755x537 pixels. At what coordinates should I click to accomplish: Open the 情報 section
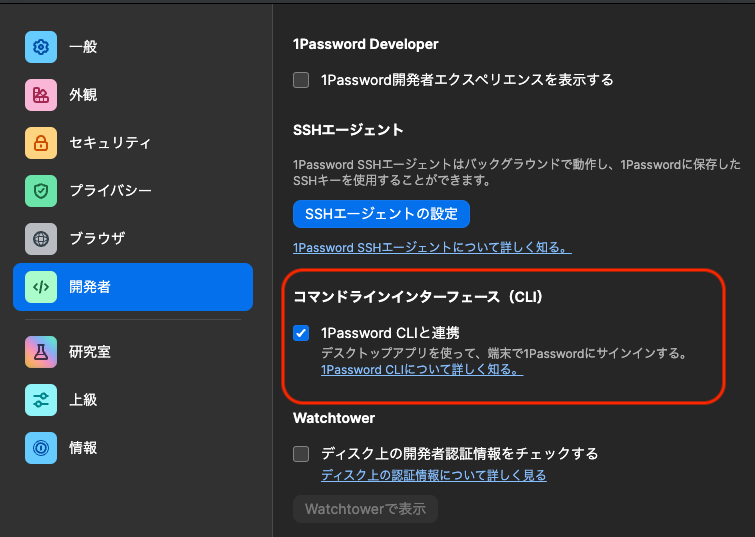coord(133,448)
